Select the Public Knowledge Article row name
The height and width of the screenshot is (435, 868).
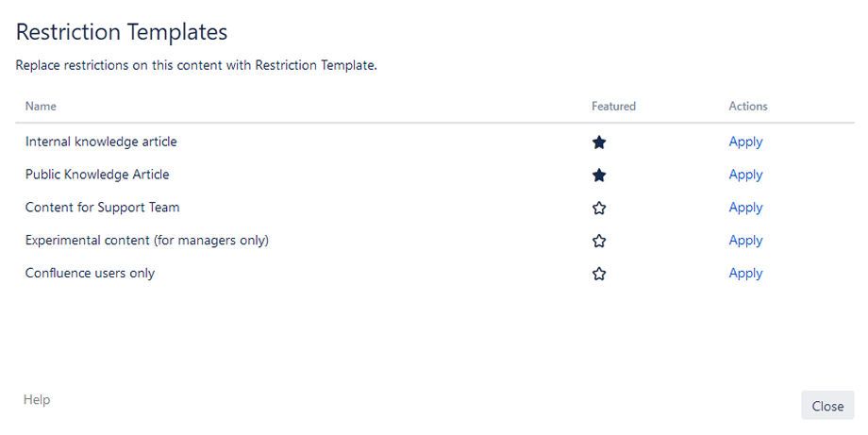97,175
